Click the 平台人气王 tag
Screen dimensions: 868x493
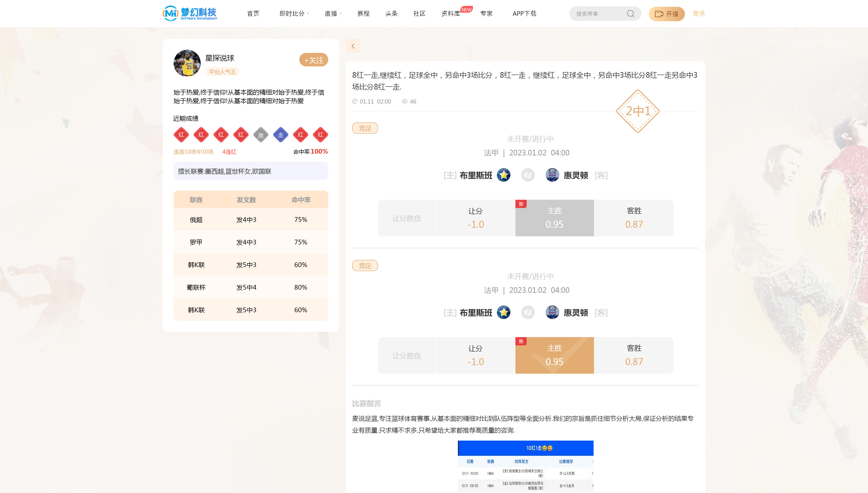(222, 72)
